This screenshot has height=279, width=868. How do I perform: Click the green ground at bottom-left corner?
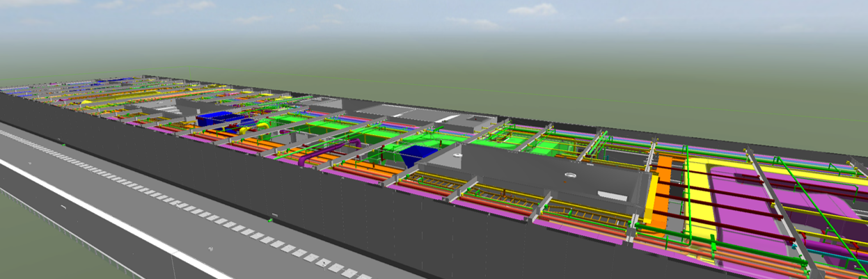[x=28, y=250]
